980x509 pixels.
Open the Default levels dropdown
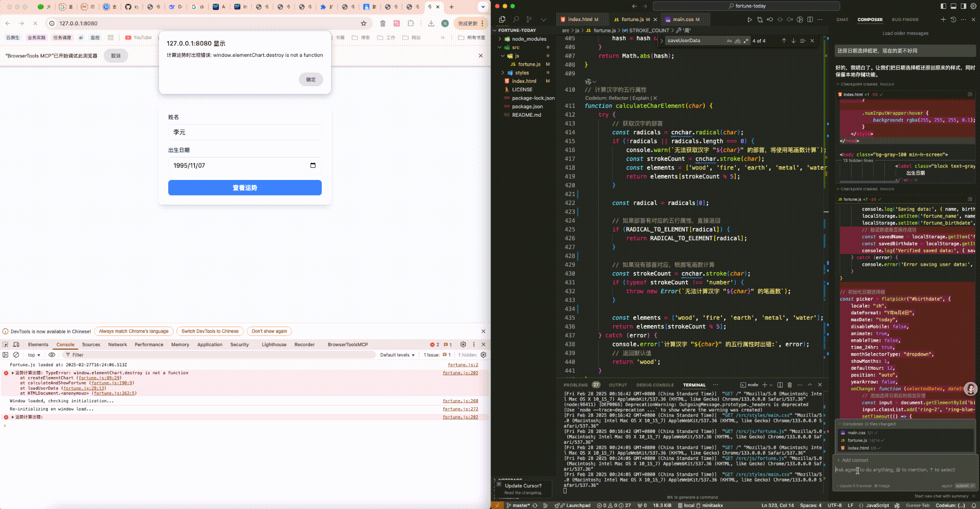point(397,355)
